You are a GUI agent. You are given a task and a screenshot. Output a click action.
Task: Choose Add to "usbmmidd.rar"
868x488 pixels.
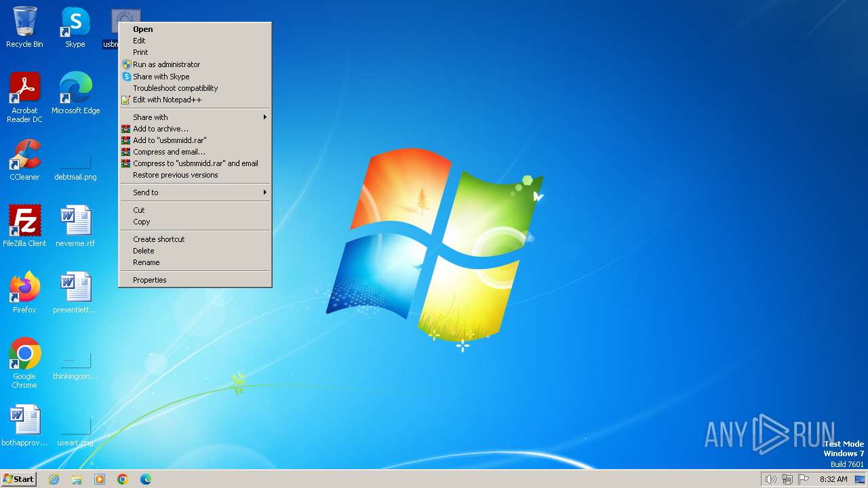click(x=195, y=140)
